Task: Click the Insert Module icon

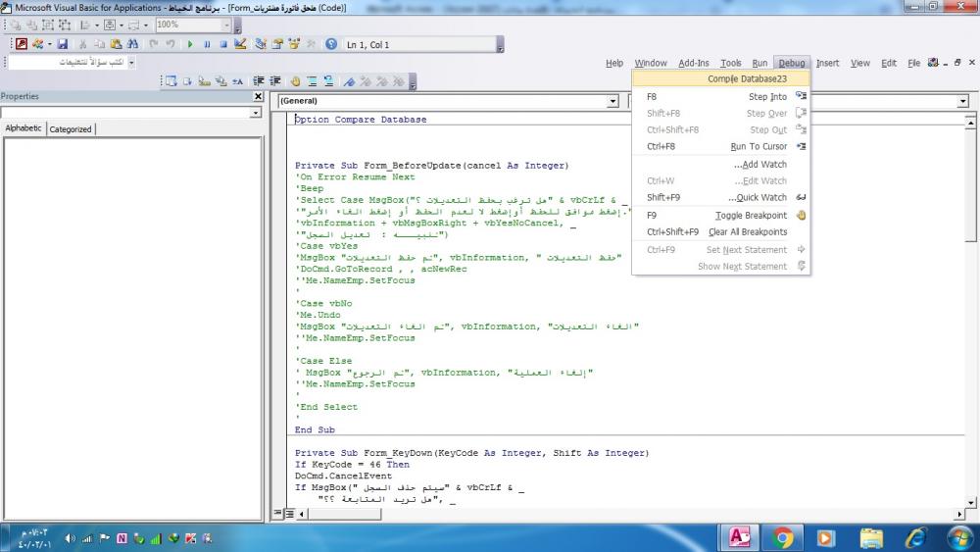Action: (37, 44)
